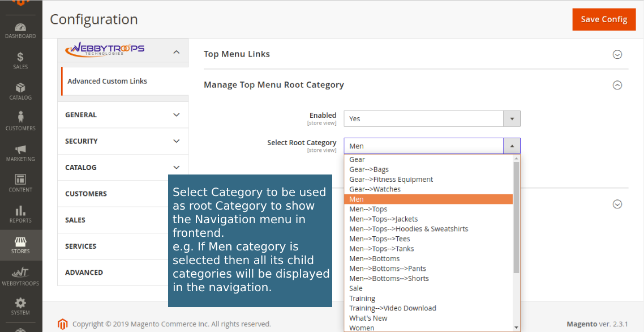Choose Men-->Tops-->Hoodies & Sweatshirts option

tap(428, 229)
